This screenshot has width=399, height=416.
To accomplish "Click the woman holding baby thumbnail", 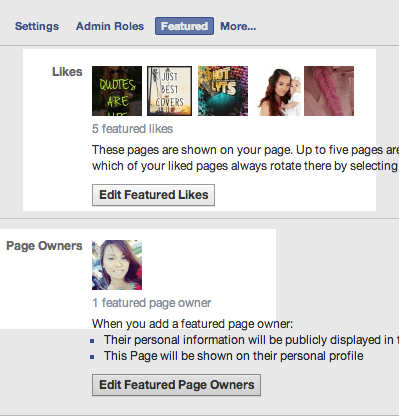I will pyautogui.click(x=279, y=91).
